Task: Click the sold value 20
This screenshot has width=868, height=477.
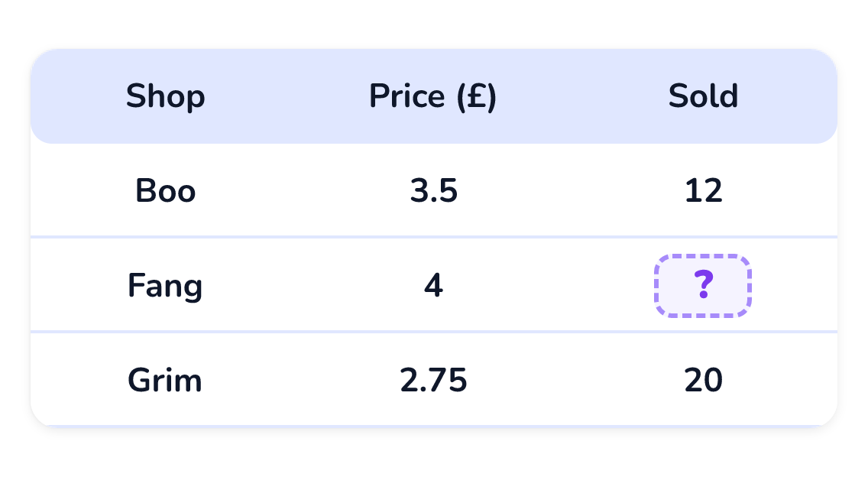Action: point(703,381)
